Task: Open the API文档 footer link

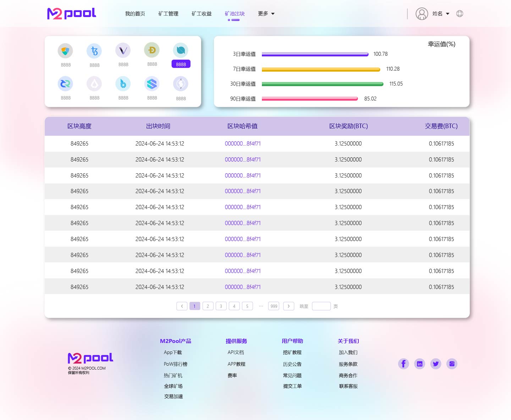Action: pos(236,353)
